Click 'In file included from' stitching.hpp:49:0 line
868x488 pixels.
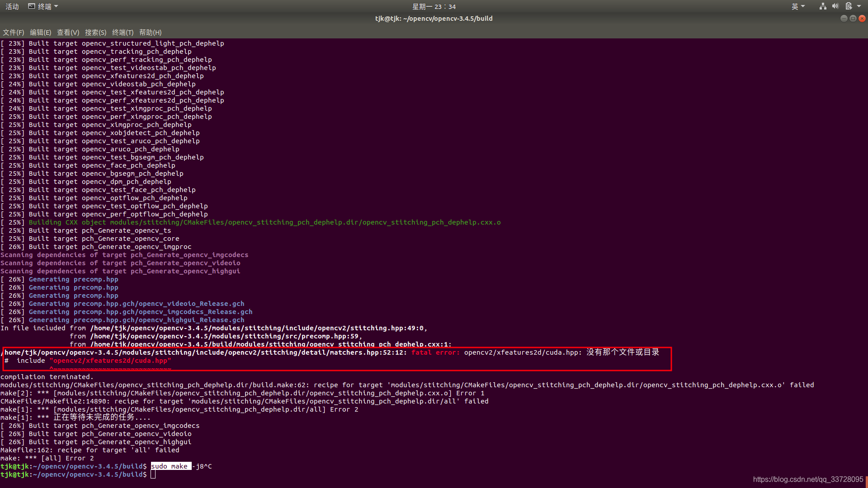214,328
